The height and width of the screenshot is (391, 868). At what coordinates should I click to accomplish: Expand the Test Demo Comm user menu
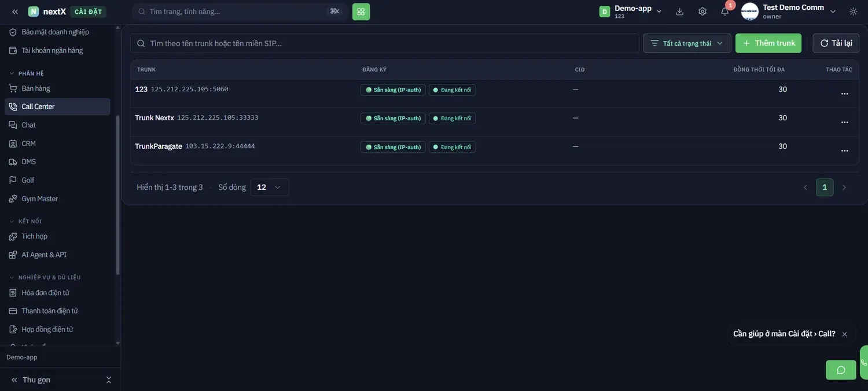[833, 12]
